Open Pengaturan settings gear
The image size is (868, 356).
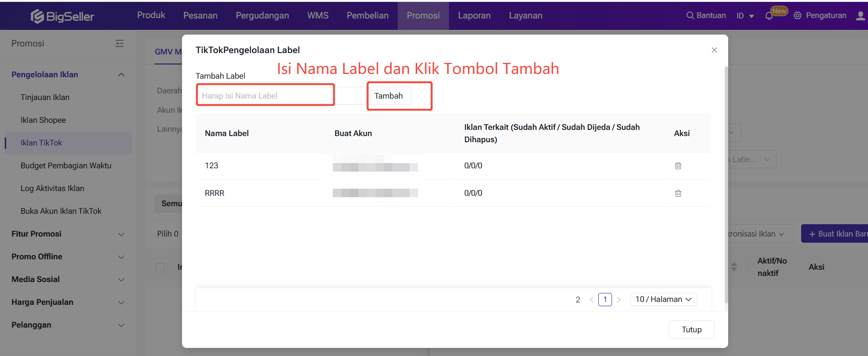[798, 16]
